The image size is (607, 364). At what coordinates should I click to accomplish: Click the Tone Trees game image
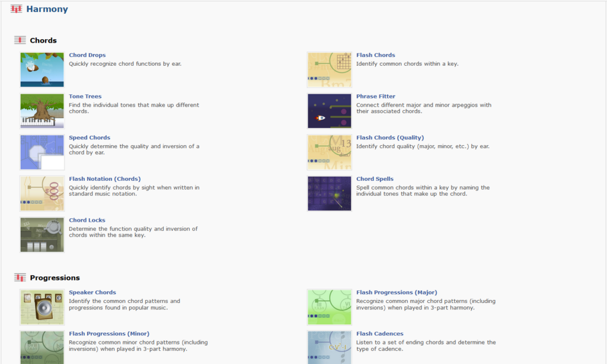tap(42, 111)
